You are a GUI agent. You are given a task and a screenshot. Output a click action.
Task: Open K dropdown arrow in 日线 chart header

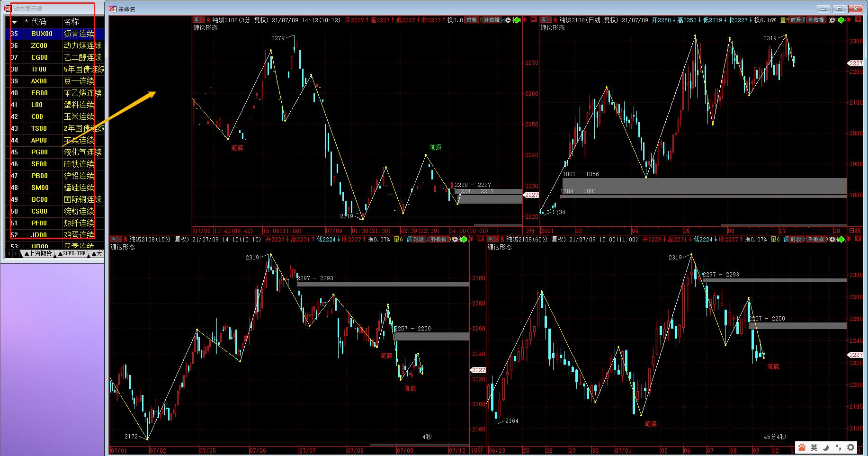click(550, 20)
